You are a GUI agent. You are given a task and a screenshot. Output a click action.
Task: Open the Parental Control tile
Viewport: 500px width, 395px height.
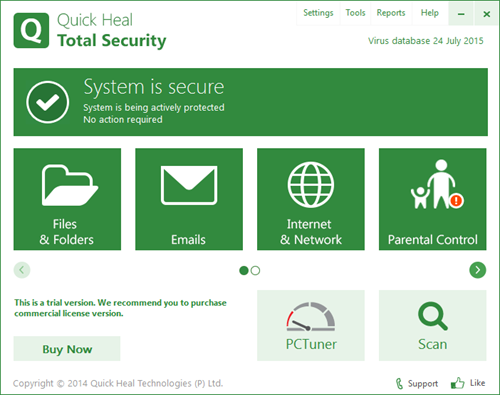[433, 199]
